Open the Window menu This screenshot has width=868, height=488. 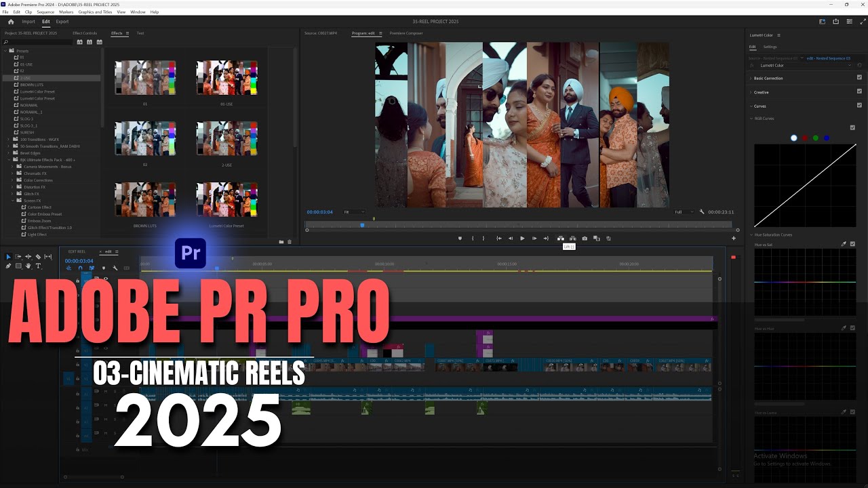click(138, 12)
